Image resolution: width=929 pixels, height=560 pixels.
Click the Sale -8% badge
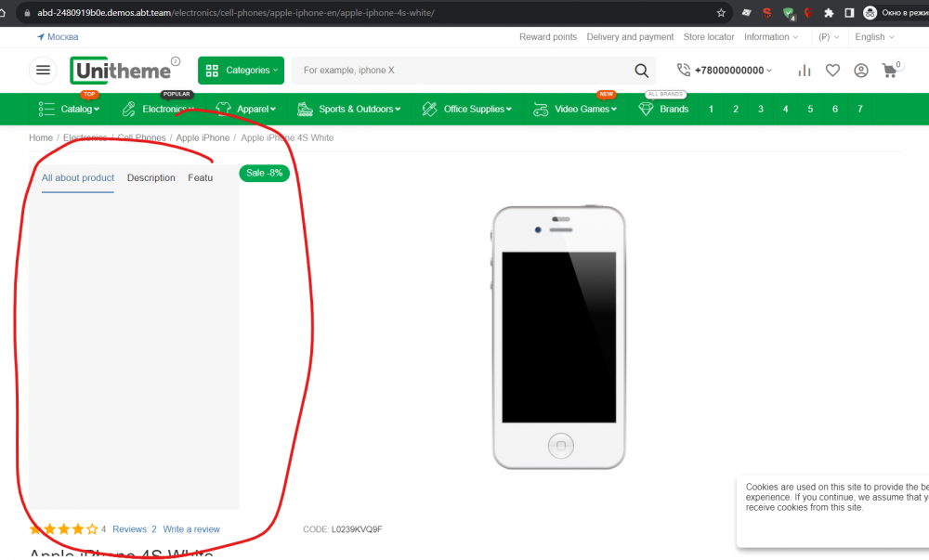(x=264, y=173)
